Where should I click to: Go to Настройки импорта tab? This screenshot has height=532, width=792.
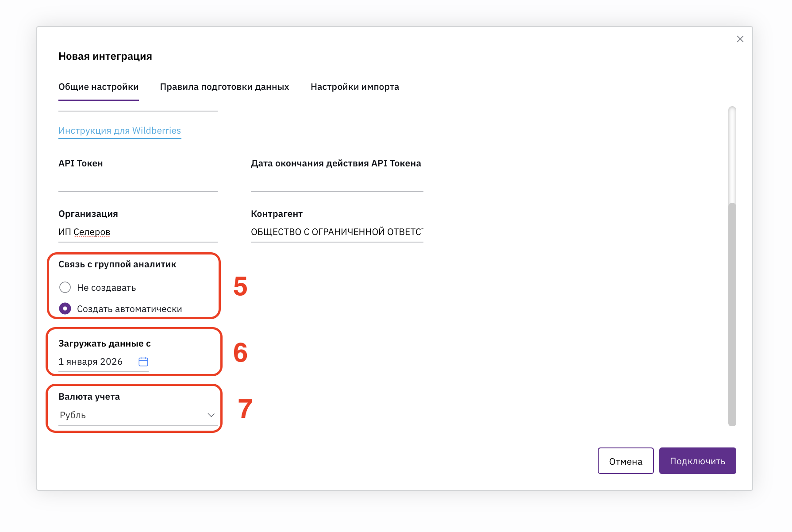coord(355,87)
